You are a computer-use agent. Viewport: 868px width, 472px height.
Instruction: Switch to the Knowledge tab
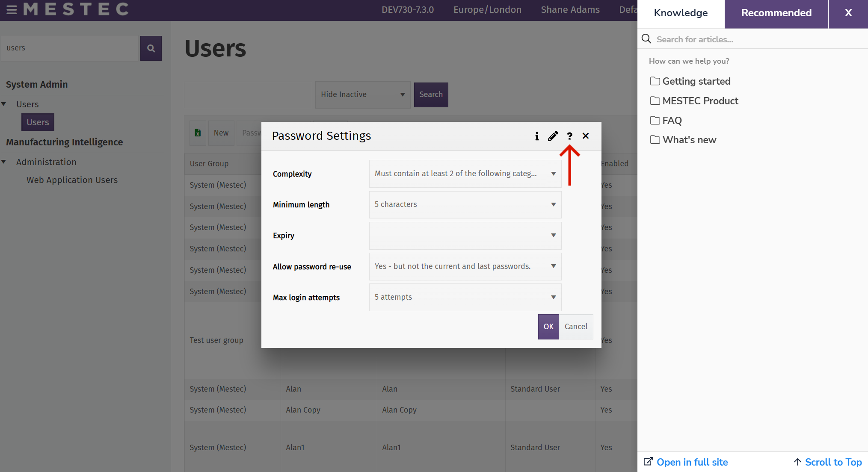coord(681,13)
